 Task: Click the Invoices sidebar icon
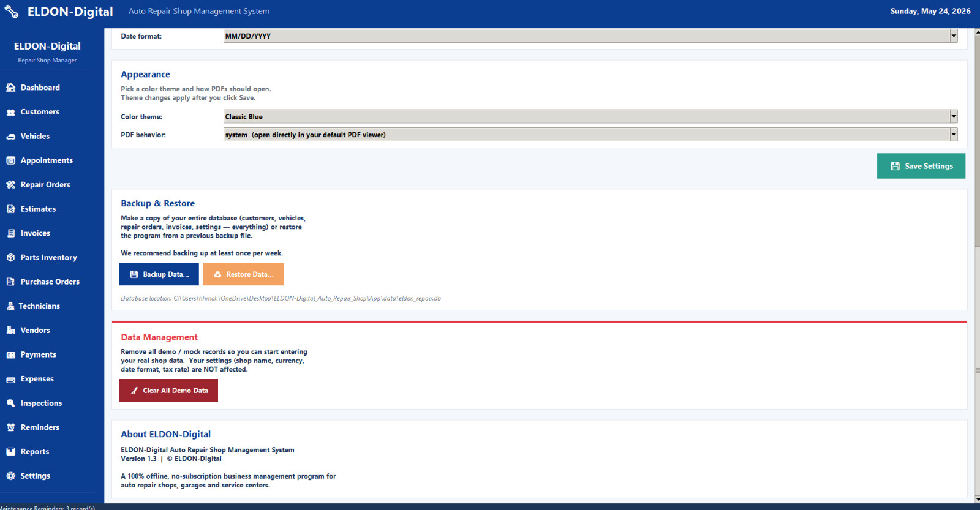[10, 233]
